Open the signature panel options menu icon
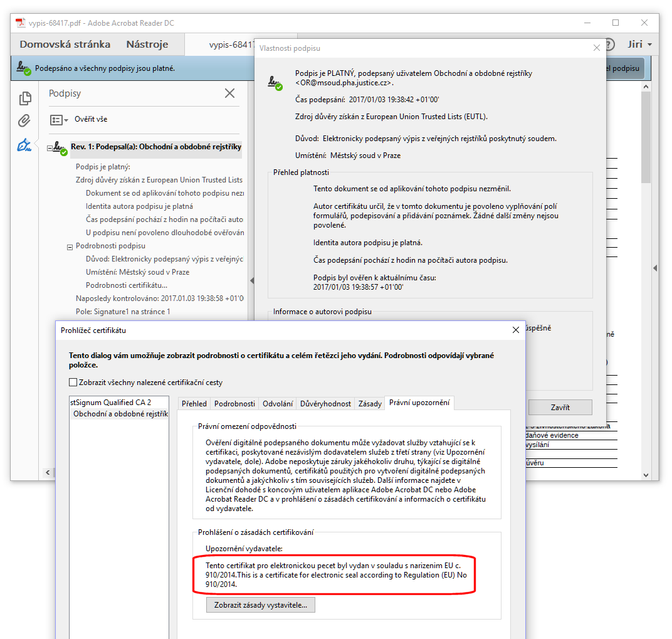Screen dimensions: 672x639 click(x=59, y=120)
